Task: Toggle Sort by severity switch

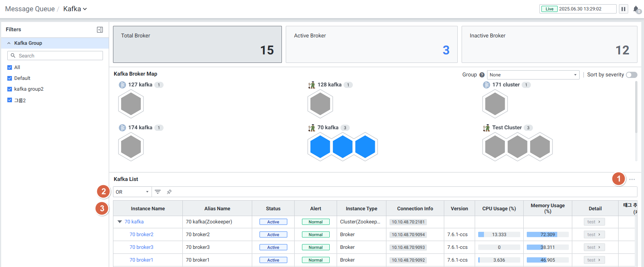Action: coord(631,75)
